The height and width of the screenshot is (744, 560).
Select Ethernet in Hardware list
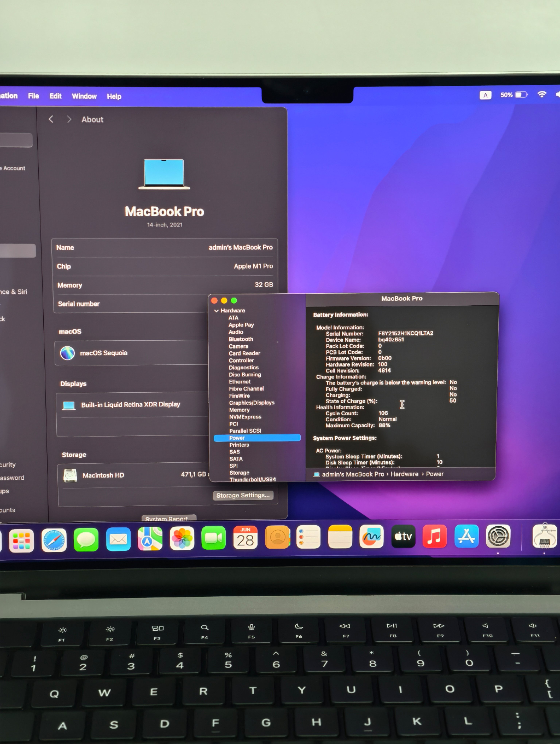pos(240,381)
